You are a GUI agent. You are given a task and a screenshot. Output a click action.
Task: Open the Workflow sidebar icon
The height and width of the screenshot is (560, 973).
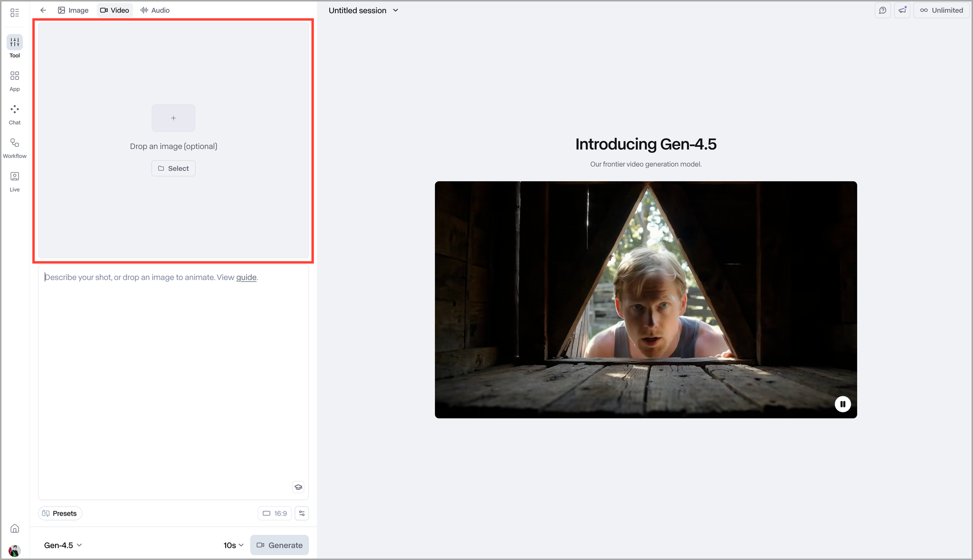tap(15, 143)
